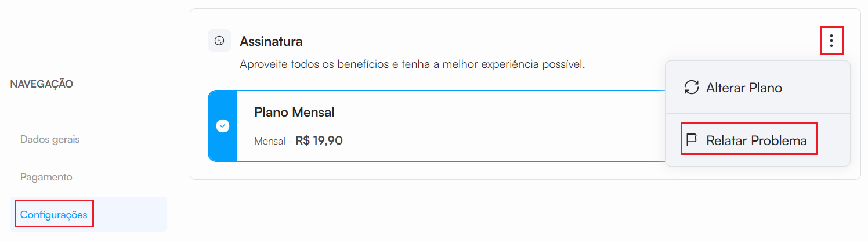Click the Assinatura heading
The image size is (868, 242).
[271, 41]
